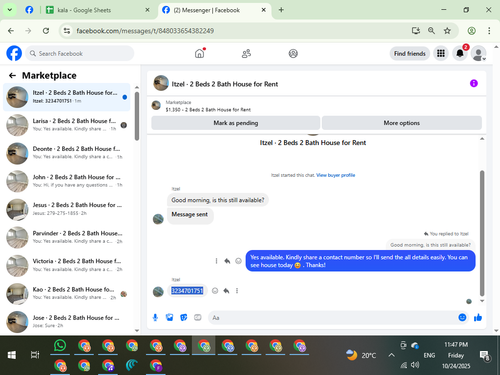React to your blue message with emoji

click(238, 261)
